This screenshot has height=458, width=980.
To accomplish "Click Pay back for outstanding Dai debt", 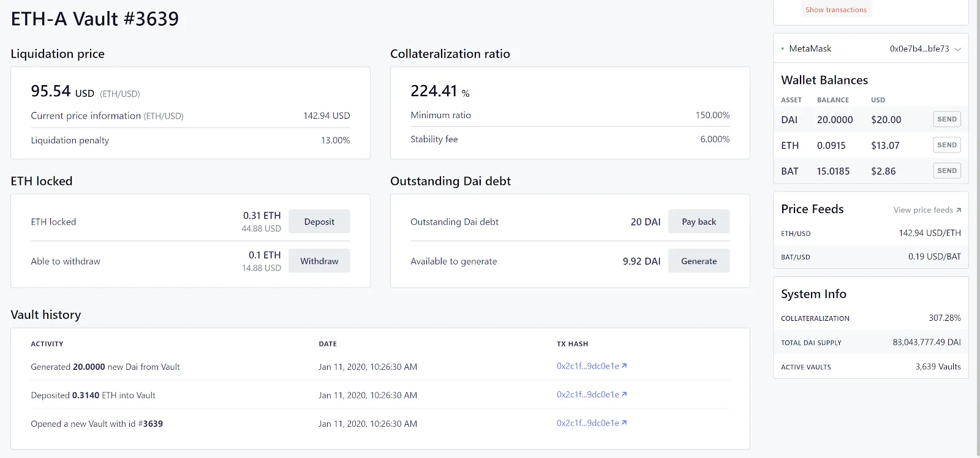I will pos(698,222).
